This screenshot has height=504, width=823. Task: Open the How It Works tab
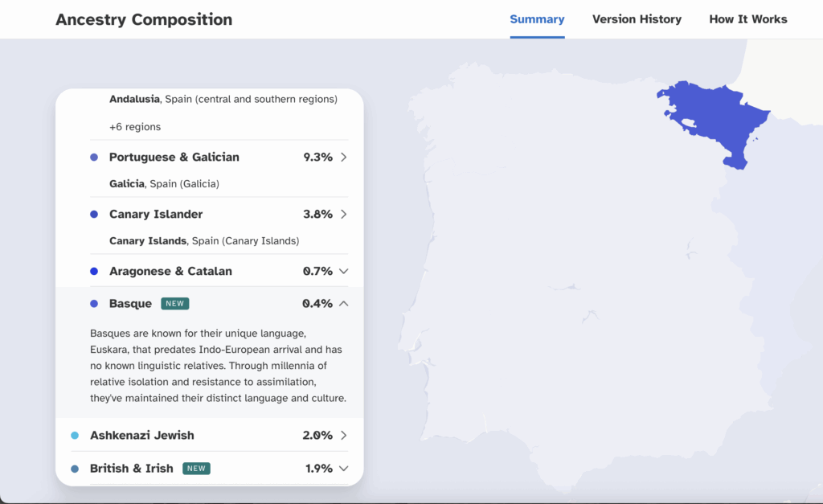[x=747, y=19]
